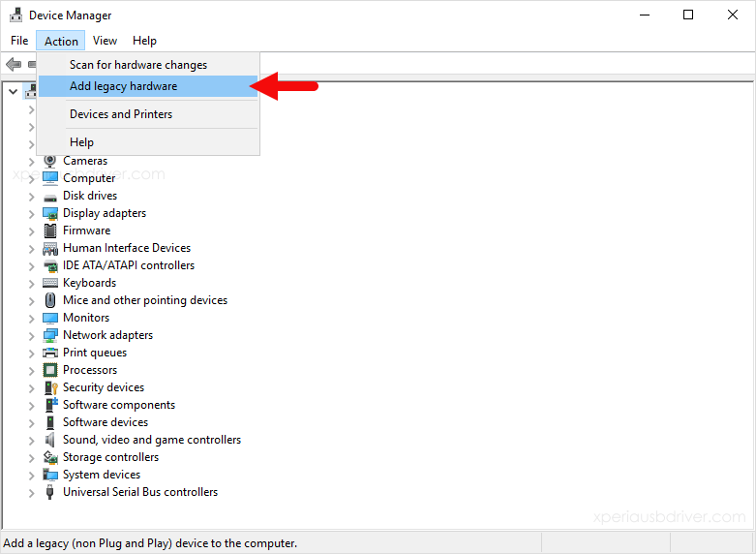Close the open Action menu
Image resolution: width=756 pixels, height=554 pixels.
(x=61, y=41)
